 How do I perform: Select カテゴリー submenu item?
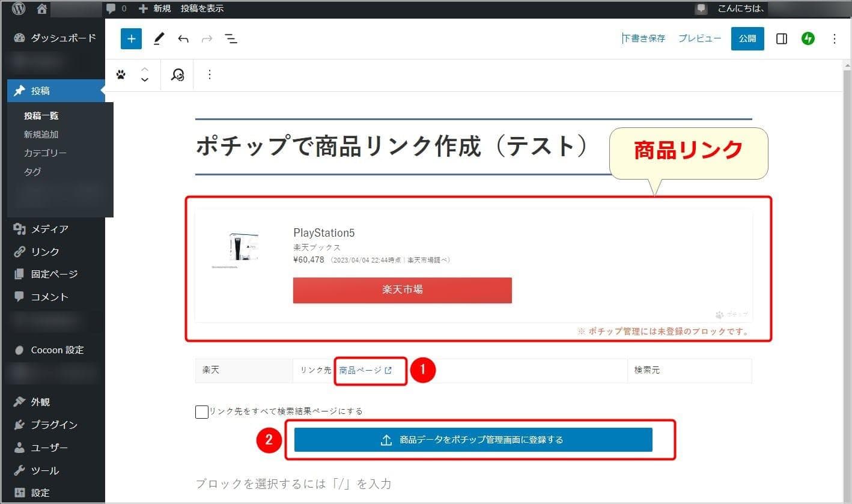pos(45,153)
